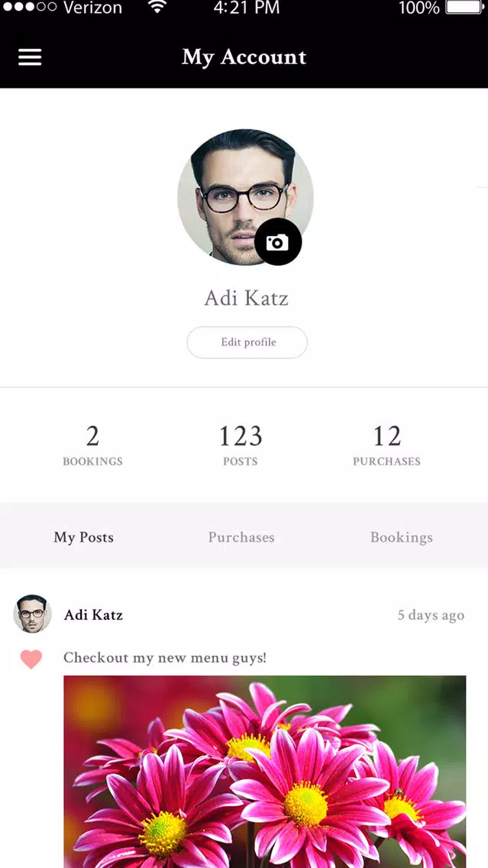Image resolution: width=488 pixels, height=868 pixels.
Task: Tap the camera icon on profile photo
Action: (278, 242)
